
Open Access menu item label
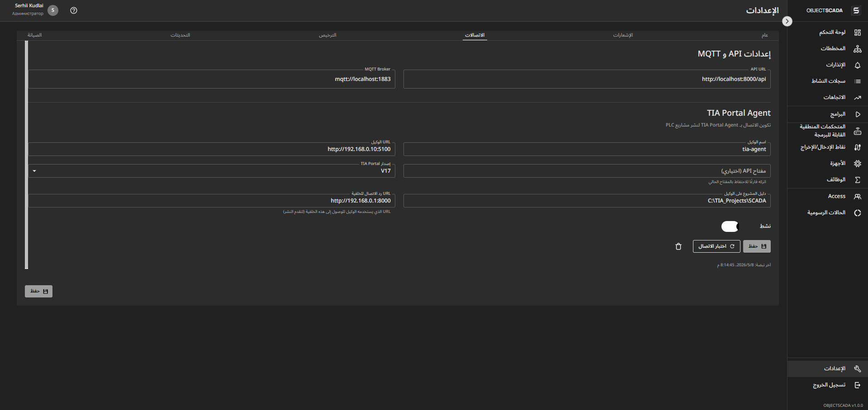click(x=836, y=196)
